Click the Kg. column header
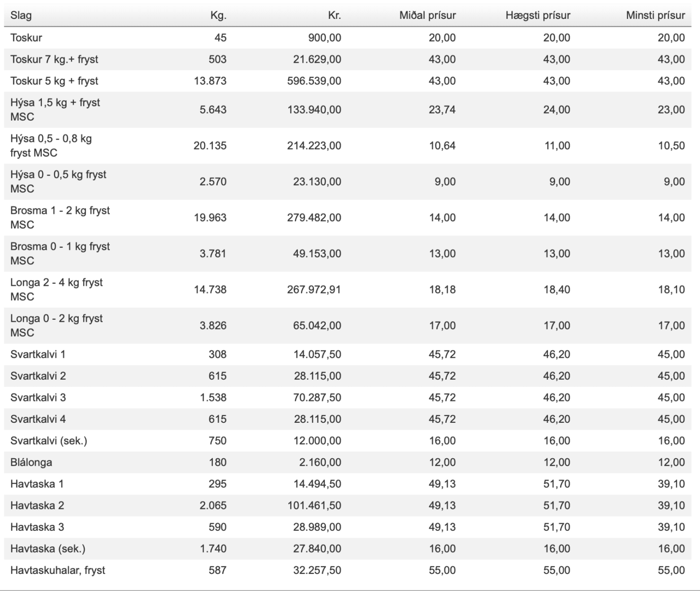This screenshot has width=700, height=591. click(x=218, y=15)
